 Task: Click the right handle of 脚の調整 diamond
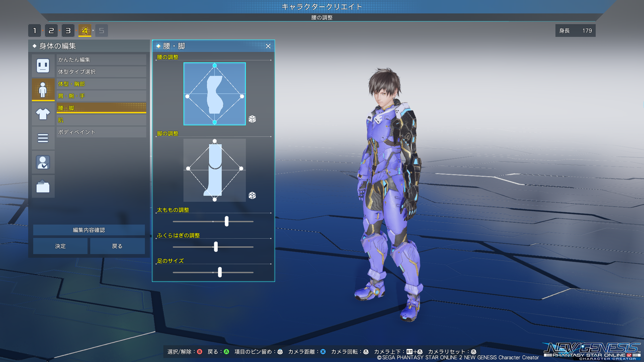click(242, 168)
